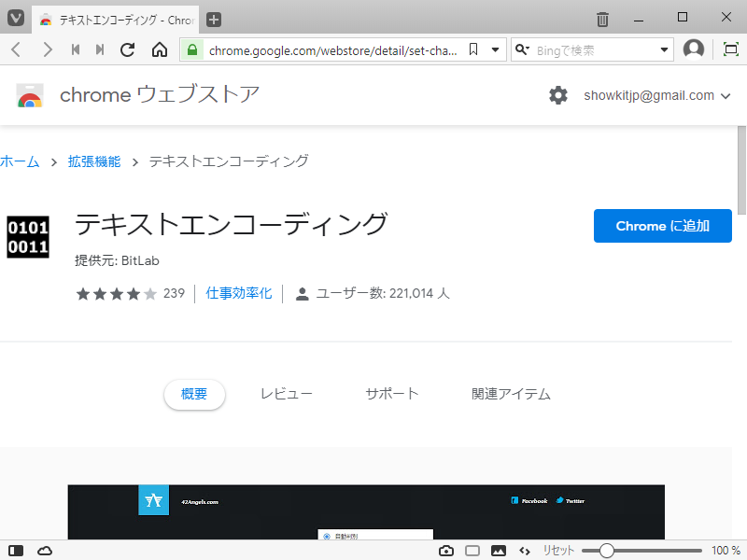Expand search history dropdown arrow
Viewport: 747px width, 560px height.
click(664, 50)
